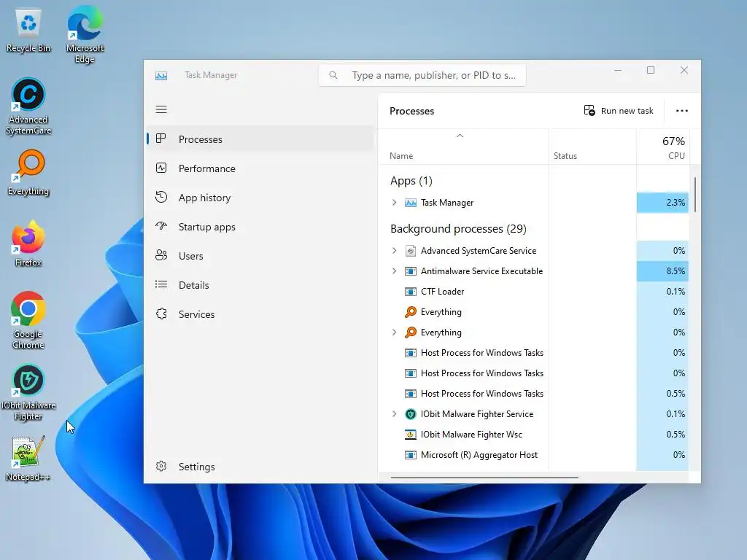The image size is (747, 560).
Task: Focus the name, publisher, or PID search box
Action: point(422,75)
